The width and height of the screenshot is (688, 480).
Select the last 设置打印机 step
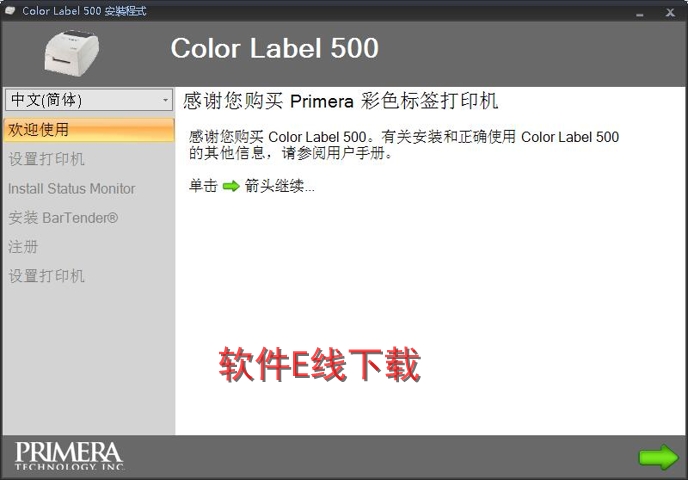[x=47, y=276]
